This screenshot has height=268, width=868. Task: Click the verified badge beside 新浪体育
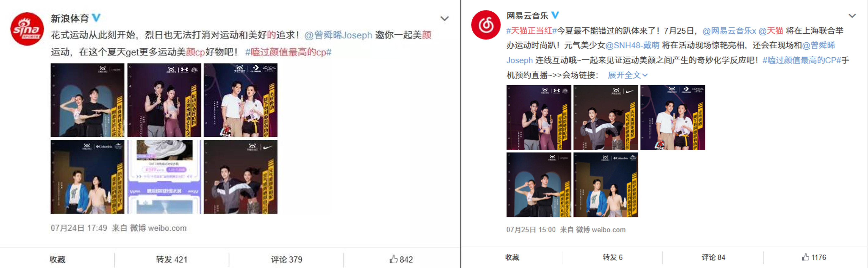(96, 18)
